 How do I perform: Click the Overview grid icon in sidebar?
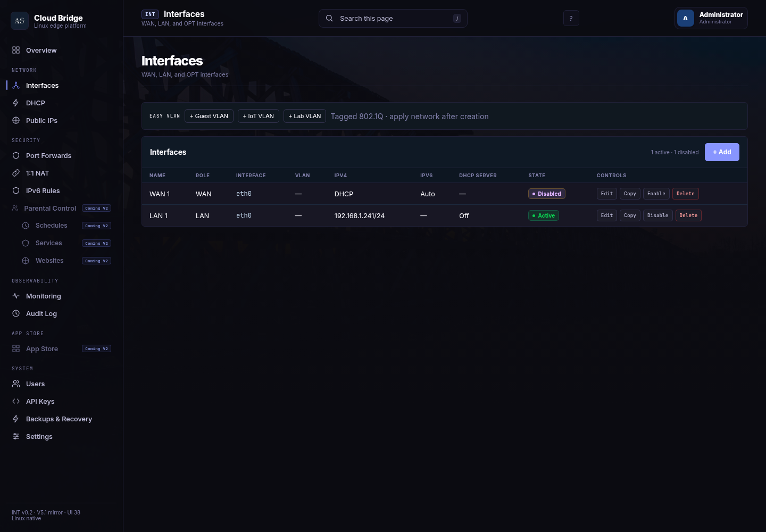pos(16,50)
